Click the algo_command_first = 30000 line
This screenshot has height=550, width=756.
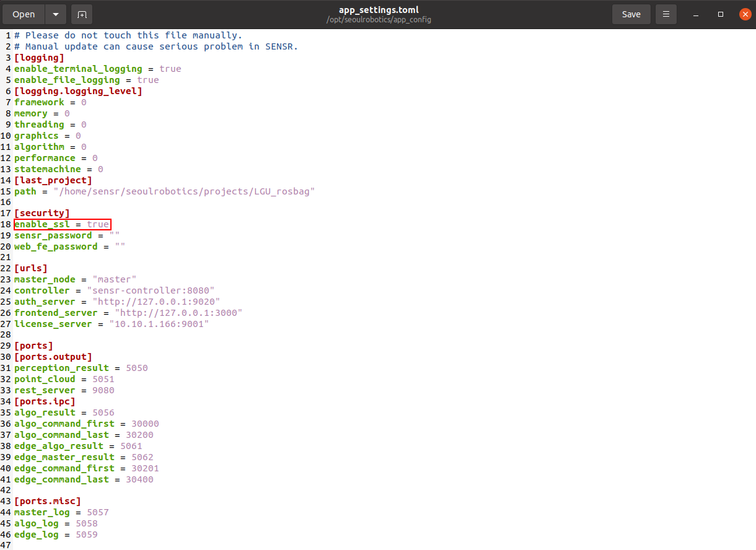87,424
